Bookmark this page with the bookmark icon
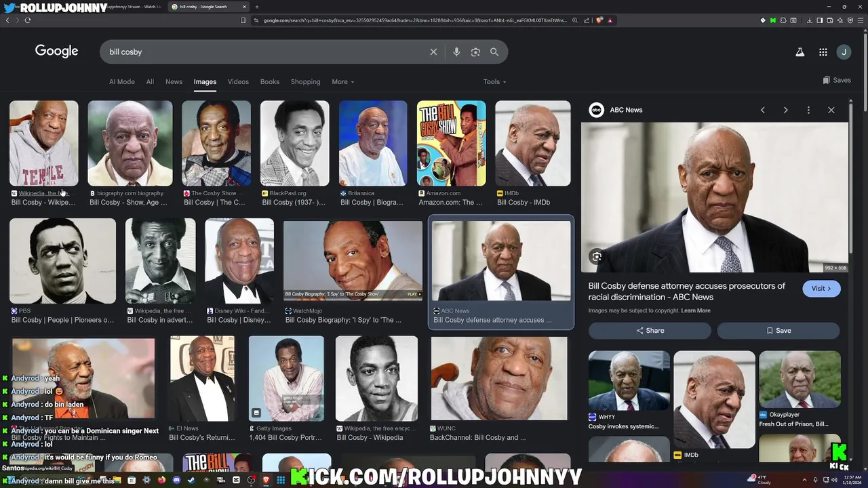The height and width of the screenshot is (488, 868). [x=243, y=20]
